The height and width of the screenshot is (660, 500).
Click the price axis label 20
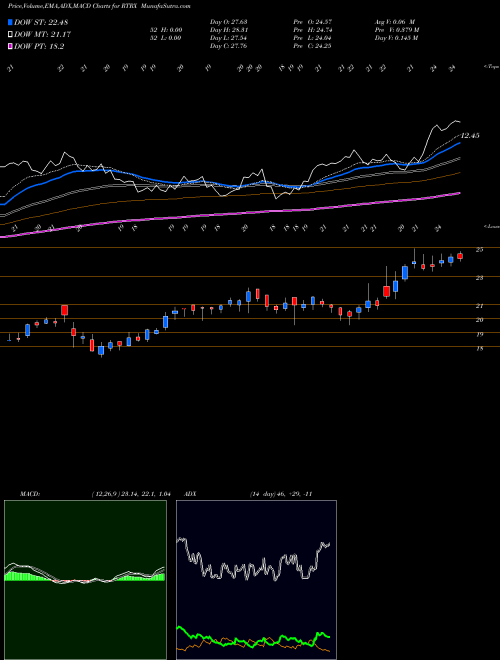point(479,320)
